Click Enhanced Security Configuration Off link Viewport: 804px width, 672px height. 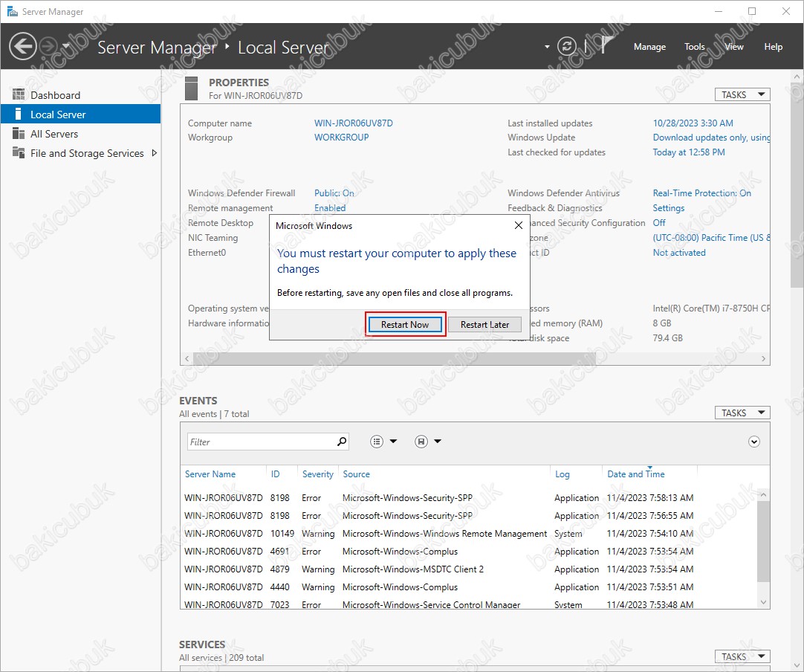pos(659,222)
